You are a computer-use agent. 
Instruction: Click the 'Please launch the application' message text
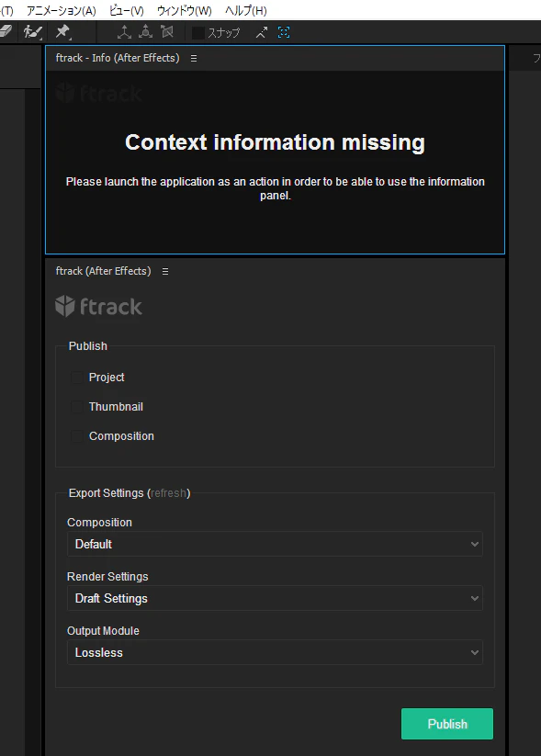pyautogui.click(x=275, y=188)
